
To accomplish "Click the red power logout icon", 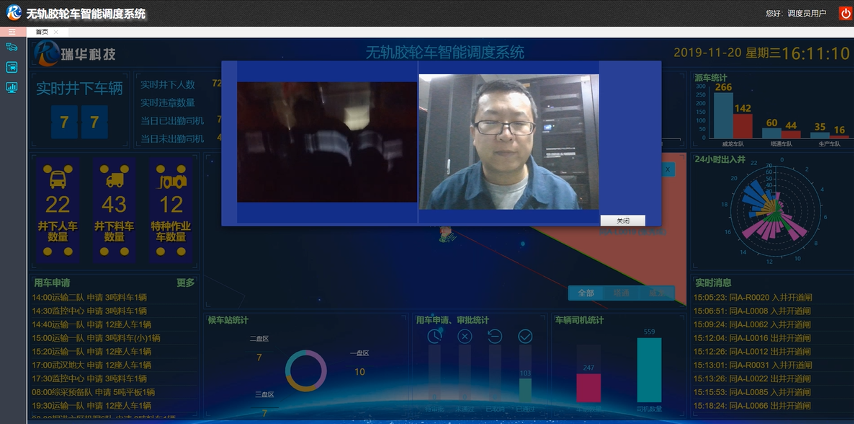I will (x=845, y=13).
